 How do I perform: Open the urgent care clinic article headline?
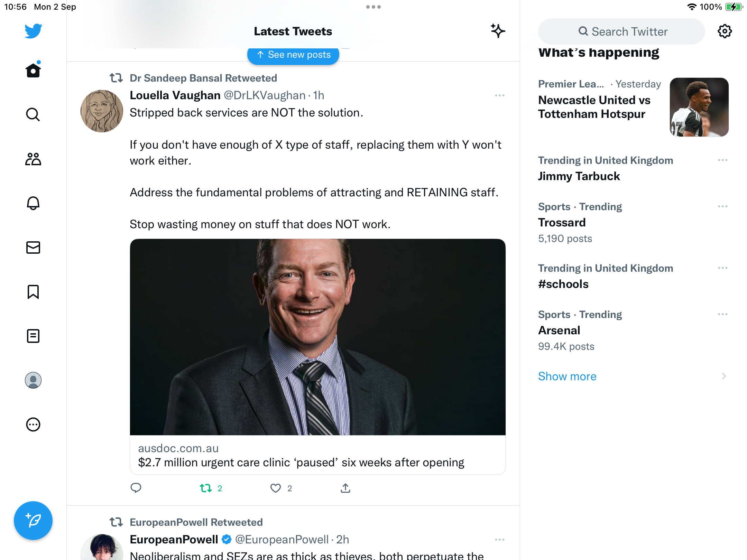click(301, 463)
